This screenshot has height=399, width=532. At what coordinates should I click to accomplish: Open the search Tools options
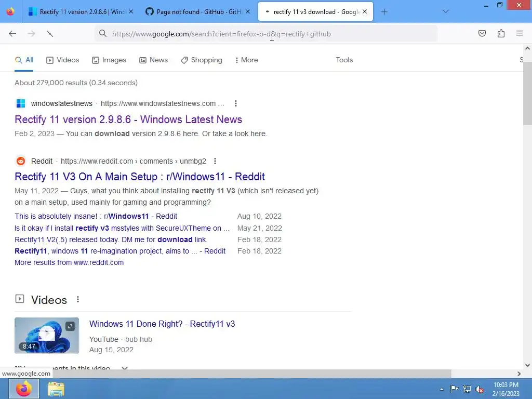pos(344,60)
